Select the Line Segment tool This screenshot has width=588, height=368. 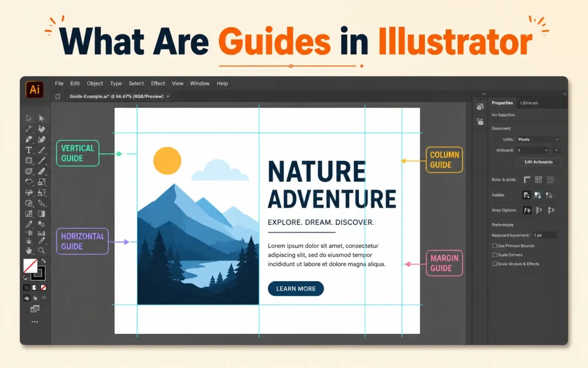[41, 150]
